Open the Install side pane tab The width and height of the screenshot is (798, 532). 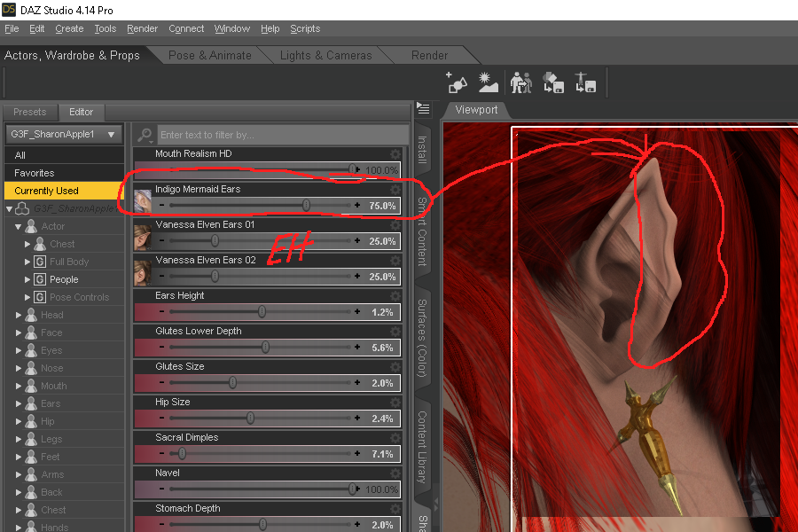(x=422, y=149)
